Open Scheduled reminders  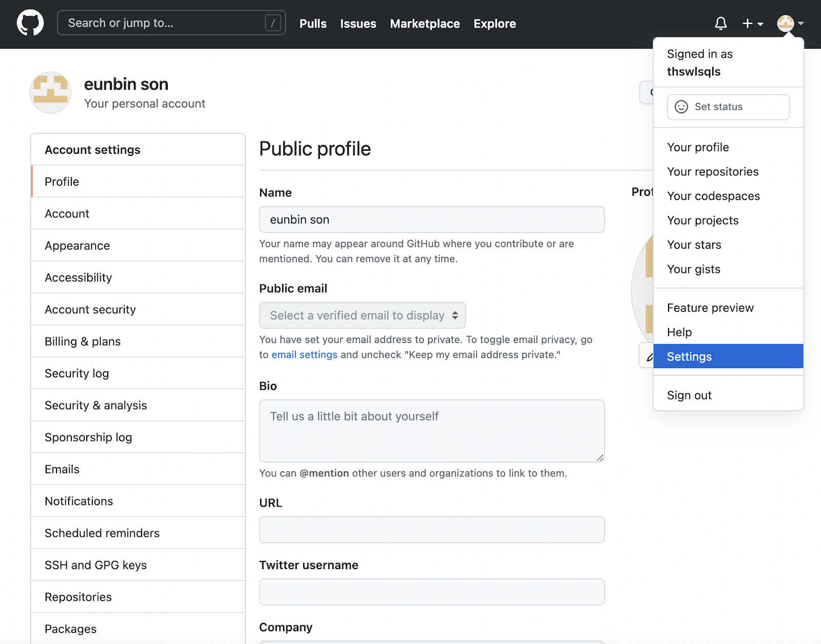tap(138, 533)
